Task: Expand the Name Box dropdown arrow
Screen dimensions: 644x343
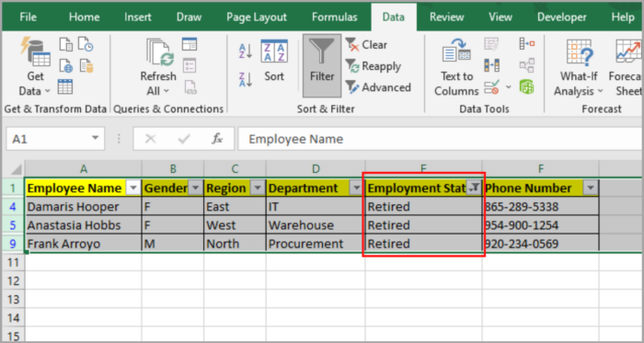Action: point(96,139)
